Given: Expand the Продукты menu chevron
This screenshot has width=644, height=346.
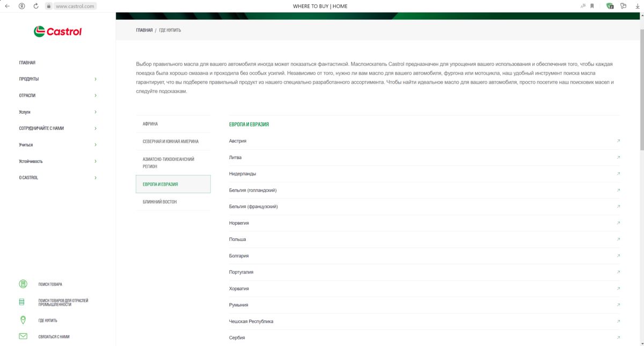Looking at the screenshot, I should point(96,79).
